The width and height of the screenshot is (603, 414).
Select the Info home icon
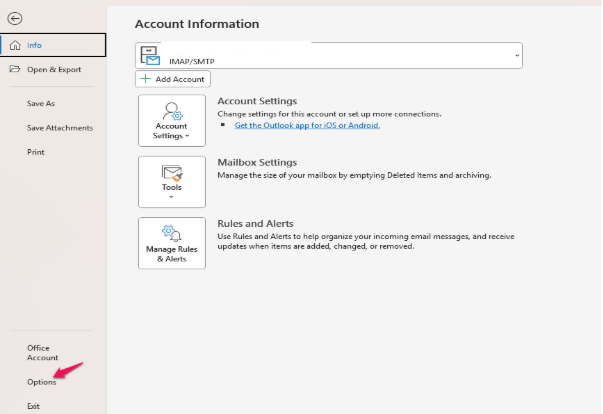point(15,45)
